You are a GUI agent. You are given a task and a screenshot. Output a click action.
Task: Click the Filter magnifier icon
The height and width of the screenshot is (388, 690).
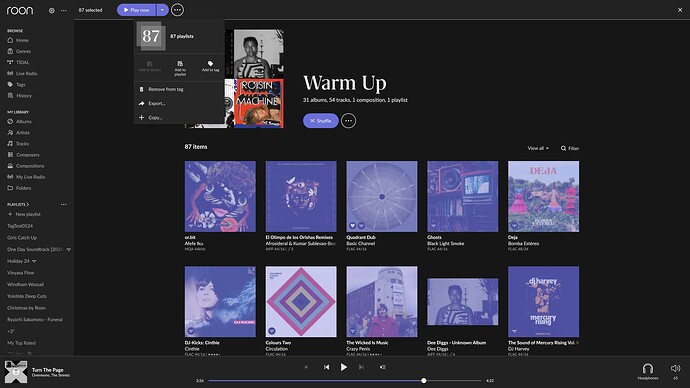tap(563, 148)
